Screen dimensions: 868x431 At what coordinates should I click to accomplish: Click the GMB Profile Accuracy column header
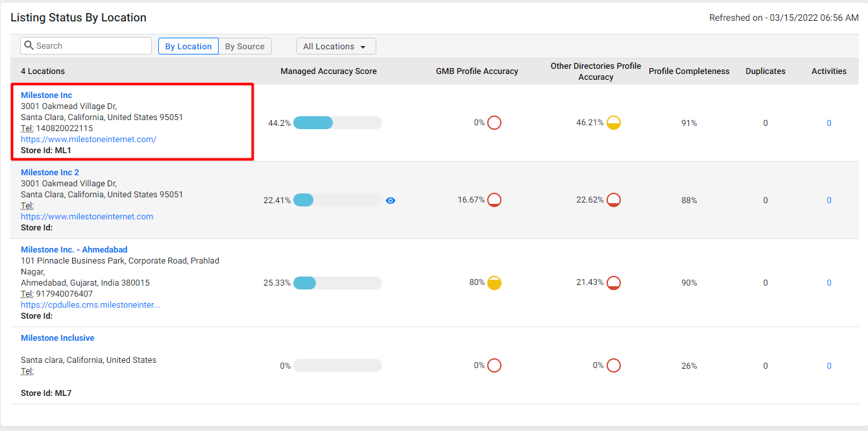click(477, 71)
